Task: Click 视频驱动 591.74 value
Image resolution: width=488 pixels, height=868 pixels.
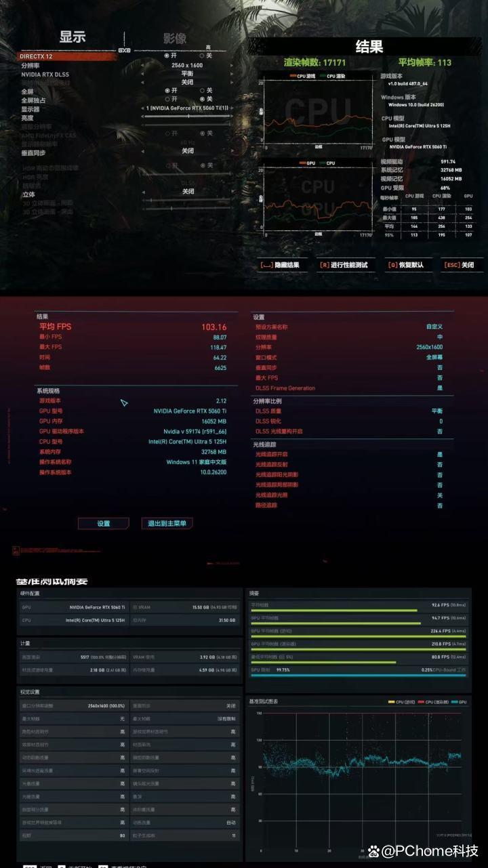Action: pos(448,161)
